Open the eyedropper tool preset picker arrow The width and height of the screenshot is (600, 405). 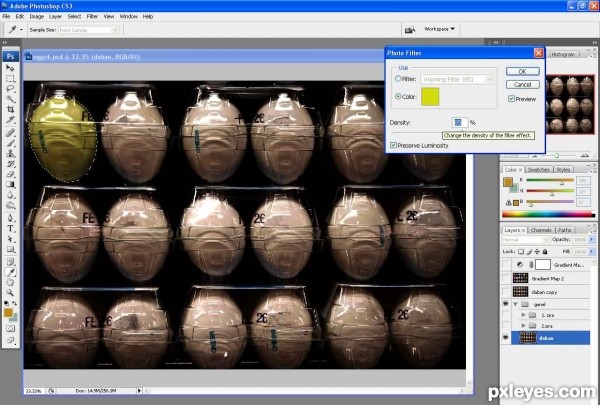click(x=21, y=30)
